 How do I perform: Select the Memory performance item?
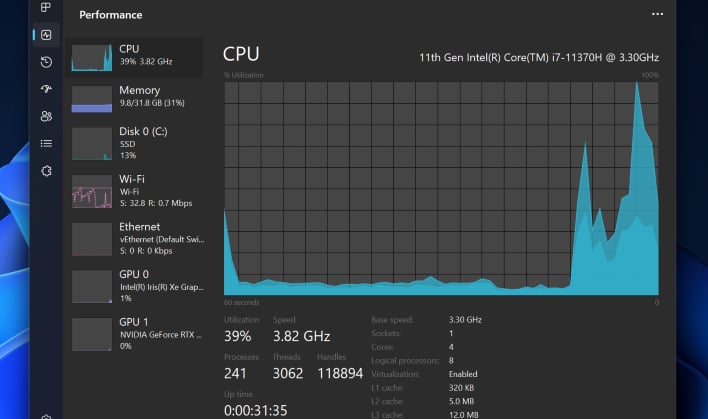coord(135,99)
